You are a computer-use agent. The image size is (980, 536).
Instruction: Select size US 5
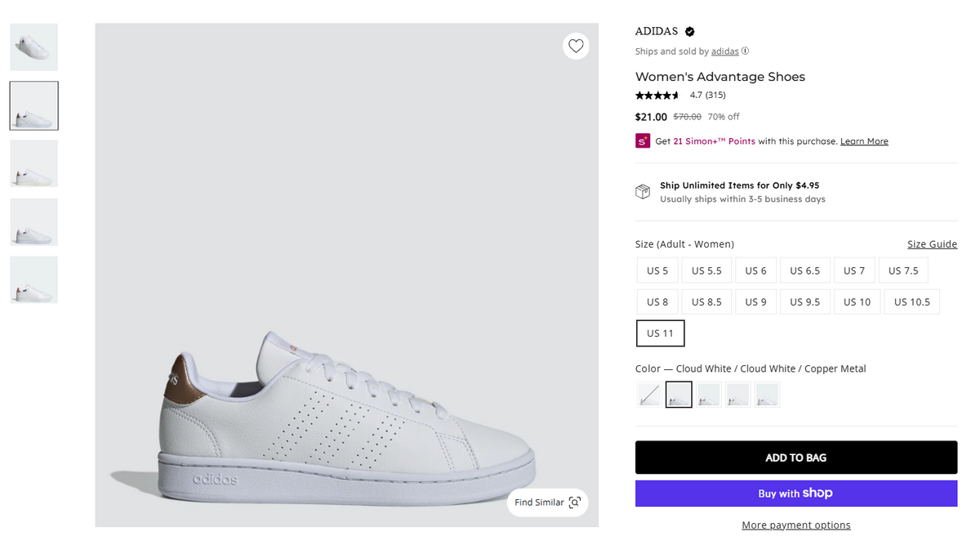[x=657, y=270]
